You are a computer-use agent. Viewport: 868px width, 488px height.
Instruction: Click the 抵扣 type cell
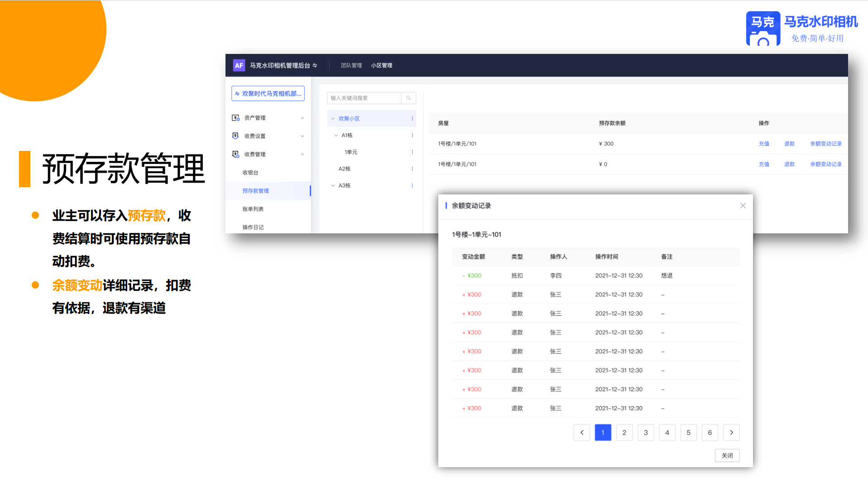pos(517,276)
